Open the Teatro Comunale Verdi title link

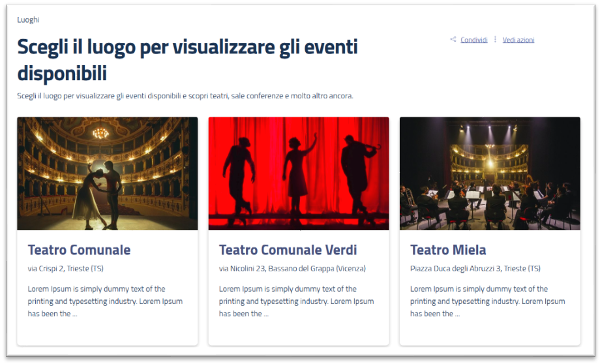pyautogui.click(x=288, y=250)
